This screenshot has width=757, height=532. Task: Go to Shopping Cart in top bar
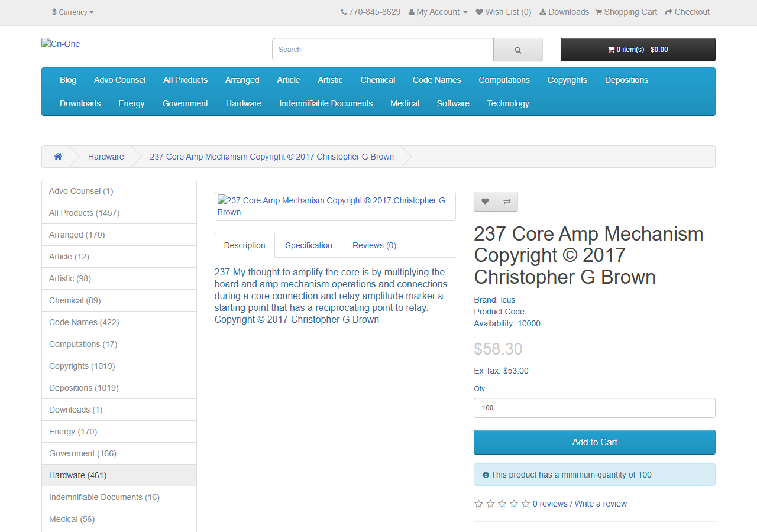coord(626,12)
